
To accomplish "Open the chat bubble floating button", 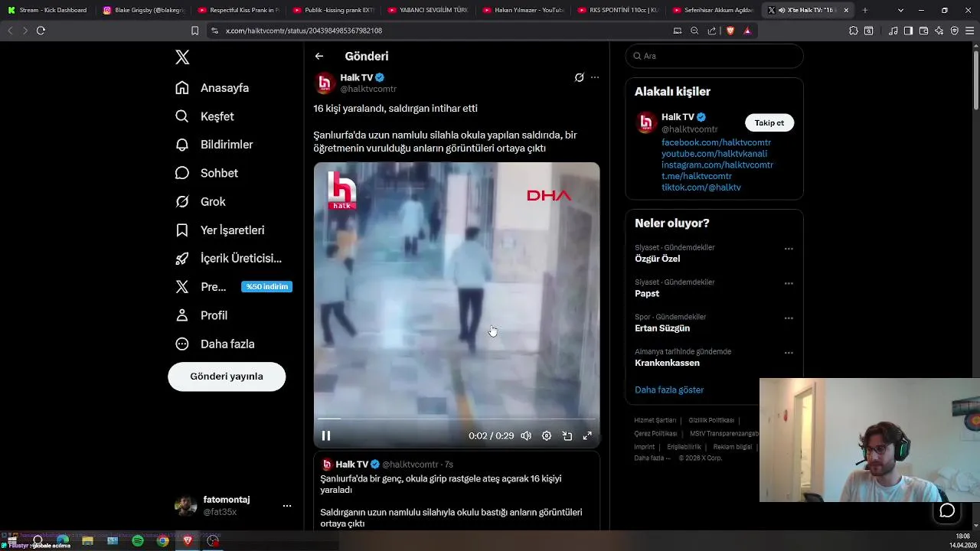I will (947, 510).
